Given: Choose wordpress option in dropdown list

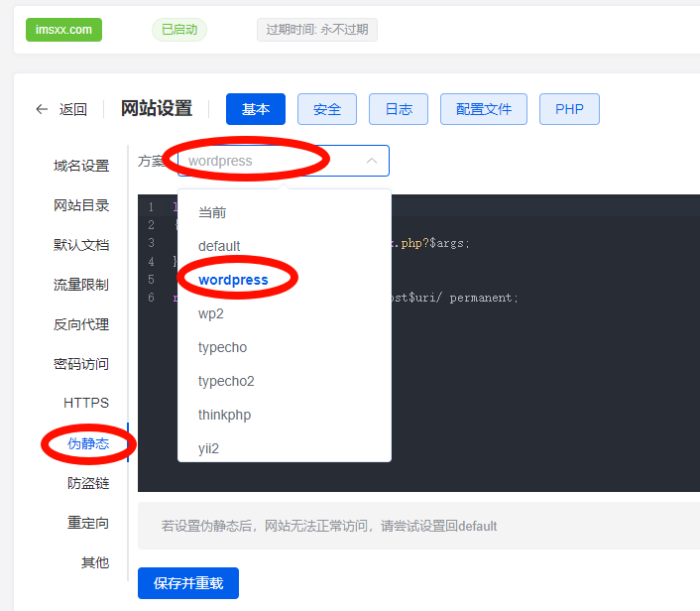Looking at the screenshot, I should tap(285, 280).
